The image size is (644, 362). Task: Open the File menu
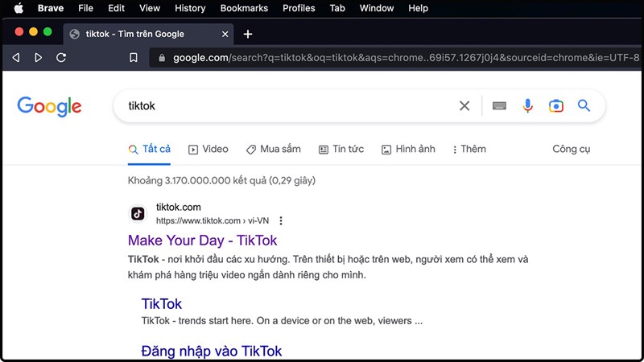[85, 8]
